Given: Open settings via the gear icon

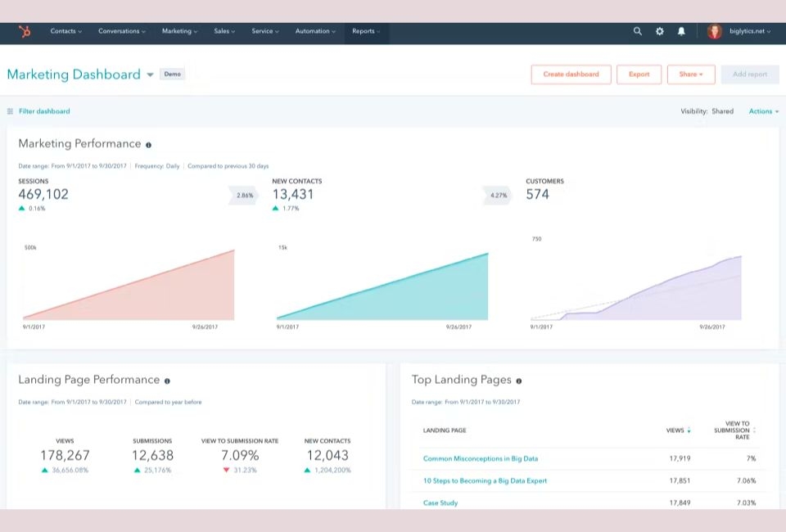Looking at the screenshot, I should point(660,32).
